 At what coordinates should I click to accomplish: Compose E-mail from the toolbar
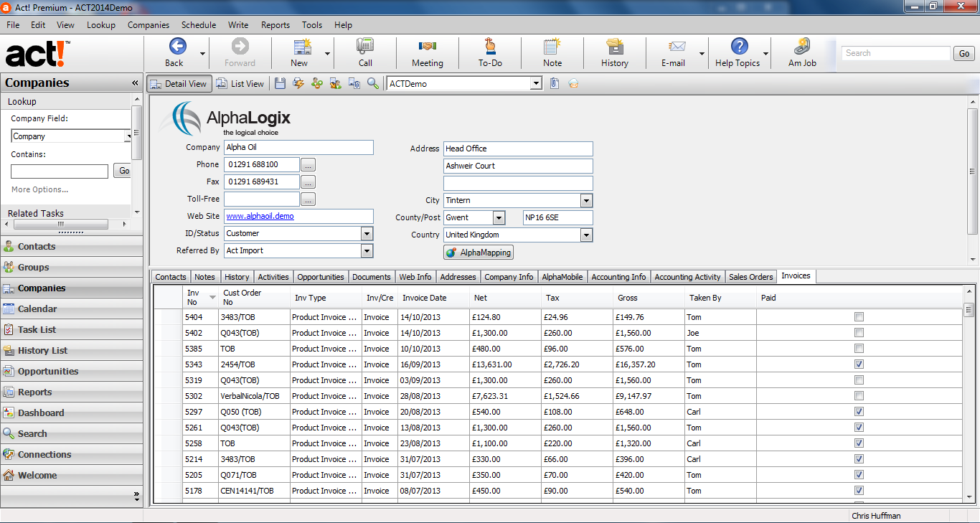tap(673, 52)
